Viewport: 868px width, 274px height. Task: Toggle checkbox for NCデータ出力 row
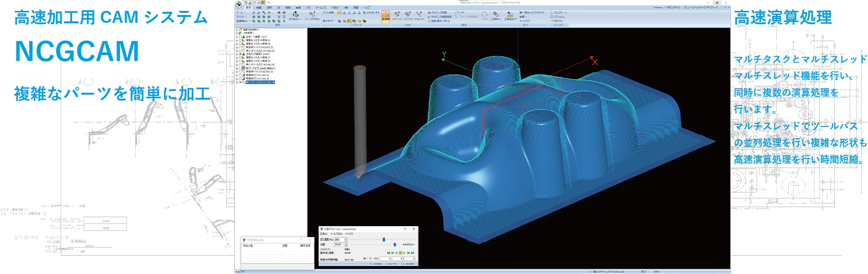241,68
